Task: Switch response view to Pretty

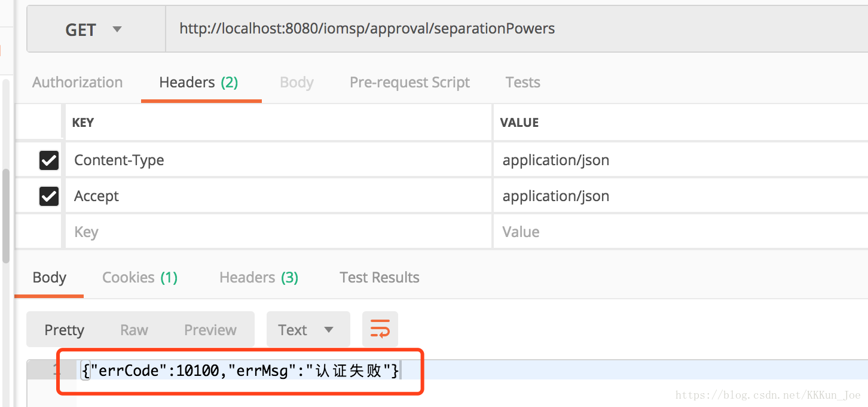Action: (64, 330)
